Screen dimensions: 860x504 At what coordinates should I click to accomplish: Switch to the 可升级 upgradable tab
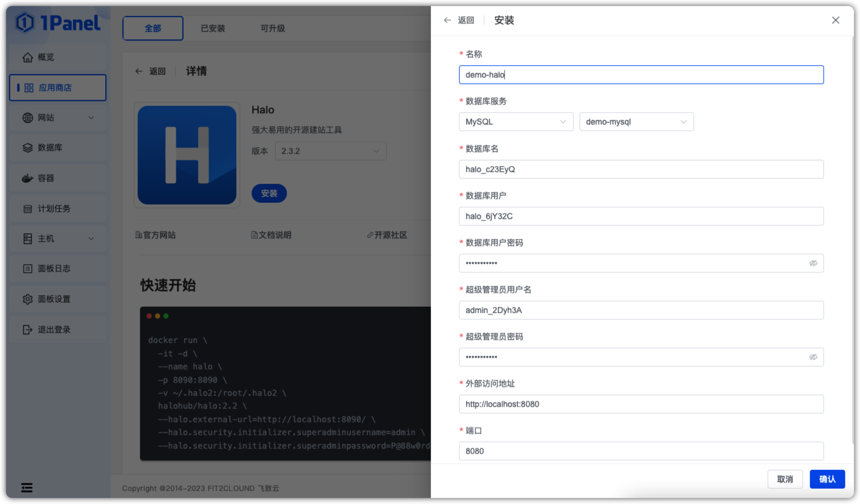272,28
